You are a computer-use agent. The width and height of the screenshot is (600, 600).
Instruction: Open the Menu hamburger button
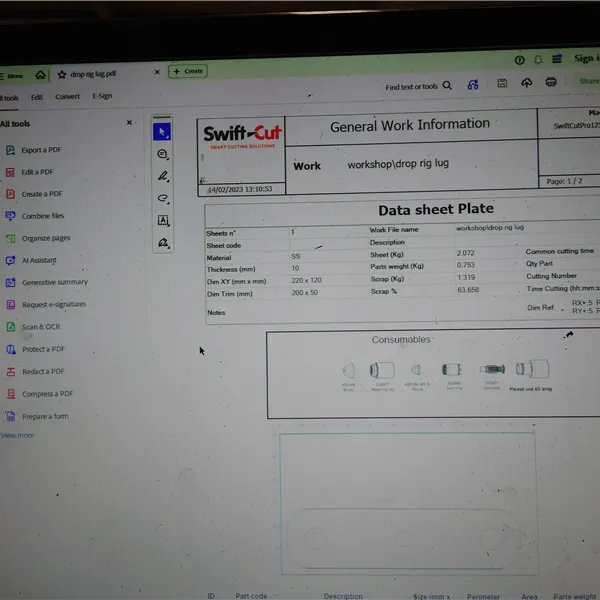(x=11, y=76)
